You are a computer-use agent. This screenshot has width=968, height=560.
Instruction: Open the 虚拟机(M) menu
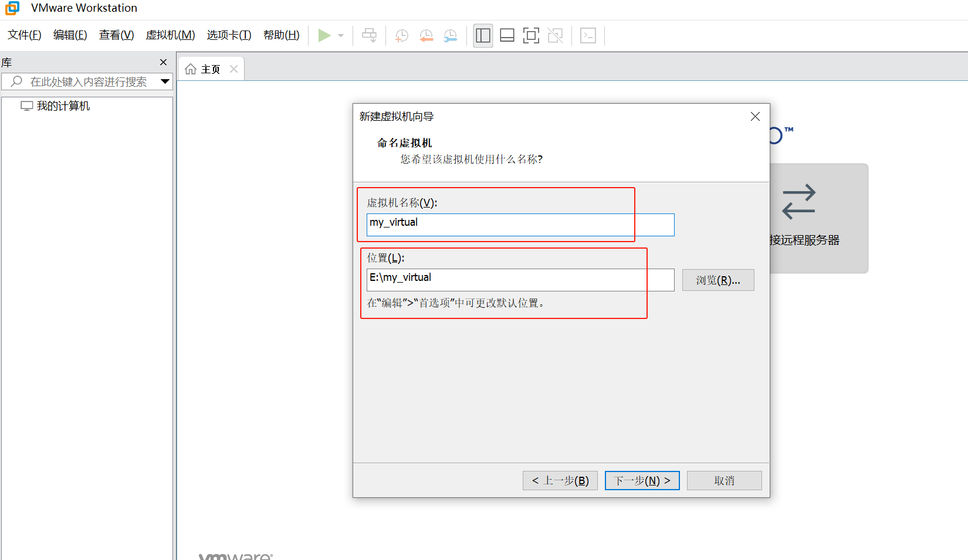(171, 35)
